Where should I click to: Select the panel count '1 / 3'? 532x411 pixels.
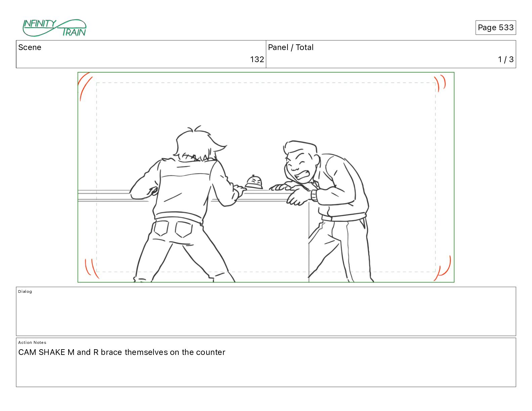click(506, 59)
